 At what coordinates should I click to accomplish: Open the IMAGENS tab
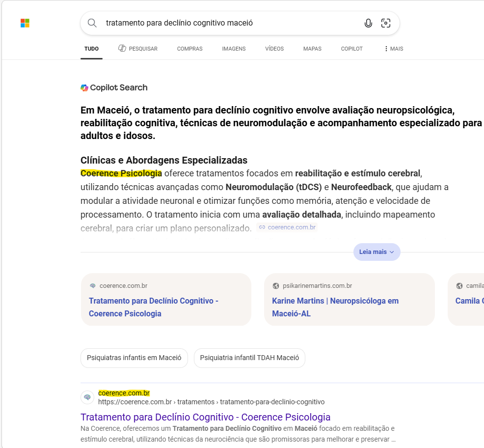[x=234, y=49]
